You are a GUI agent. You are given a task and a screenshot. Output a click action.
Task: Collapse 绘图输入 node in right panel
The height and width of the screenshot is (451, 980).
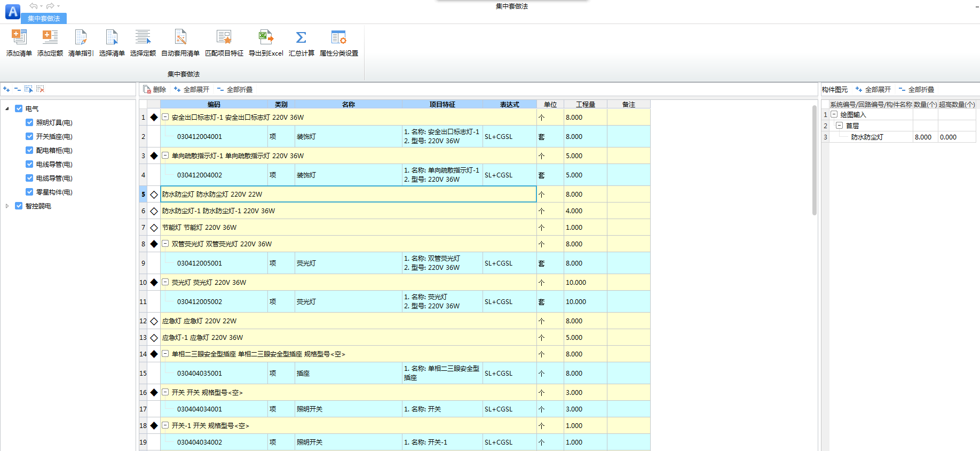(834, 114)
